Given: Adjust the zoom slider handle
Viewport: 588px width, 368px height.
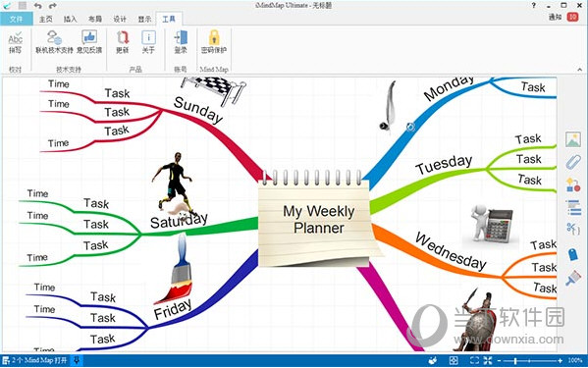Looking at the screenshot, I should (515, 361).
